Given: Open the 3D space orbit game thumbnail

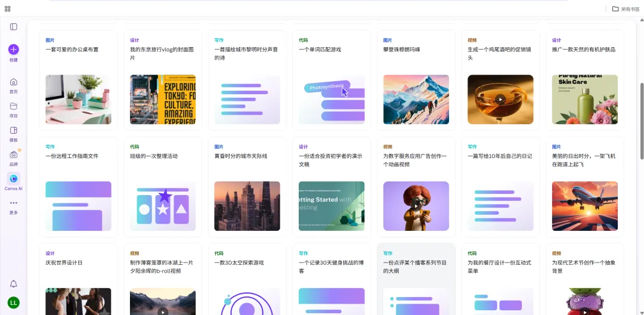Looking at the screenshot, I should [247, 301].
